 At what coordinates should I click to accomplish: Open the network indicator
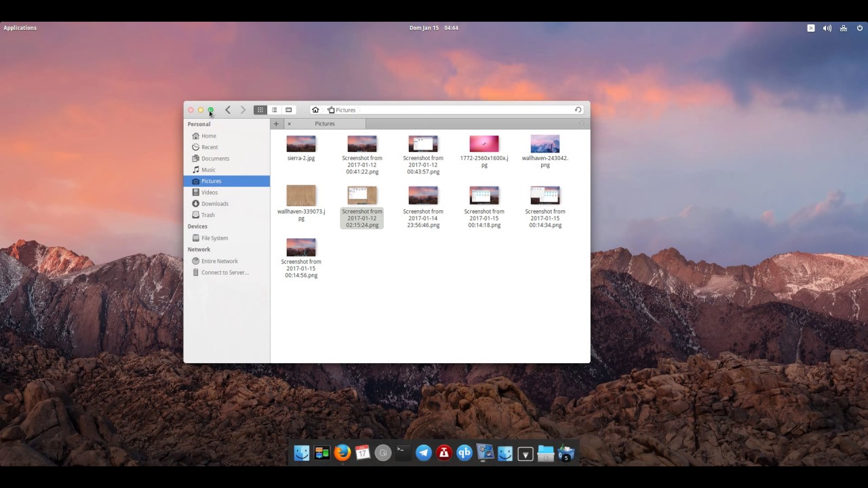click(844, 28)
